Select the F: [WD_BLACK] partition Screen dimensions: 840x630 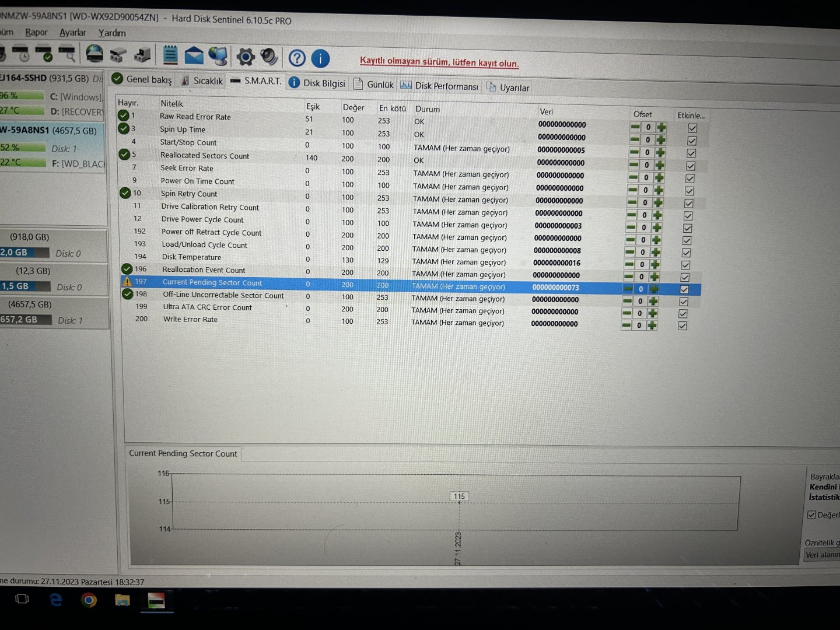point(78,164)
